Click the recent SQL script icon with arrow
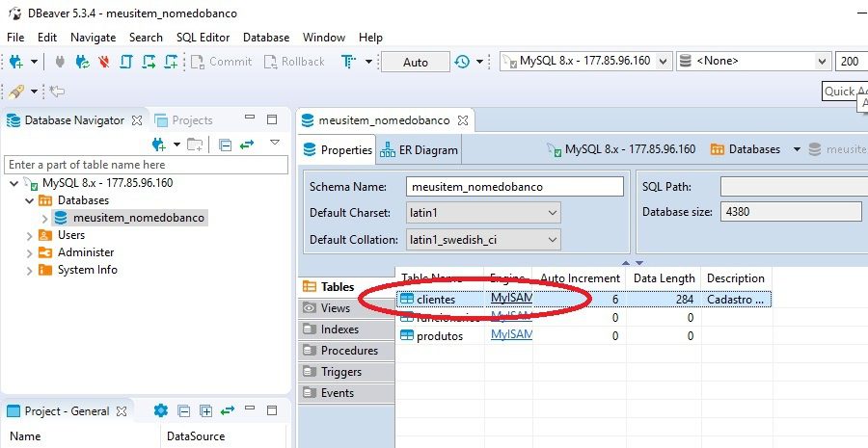Screen dimensions: 868x448 point(149,62)
